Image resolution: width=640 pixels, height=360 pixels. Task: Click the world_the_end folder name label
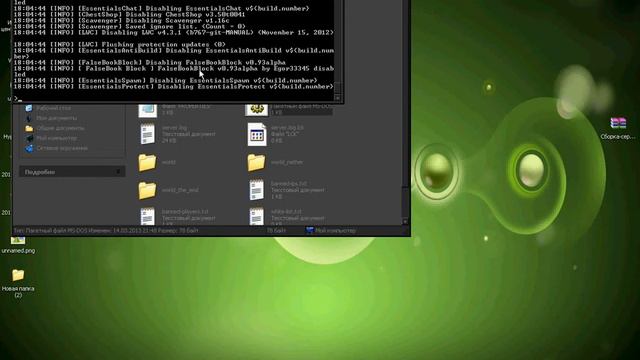(x=180, y=190)
